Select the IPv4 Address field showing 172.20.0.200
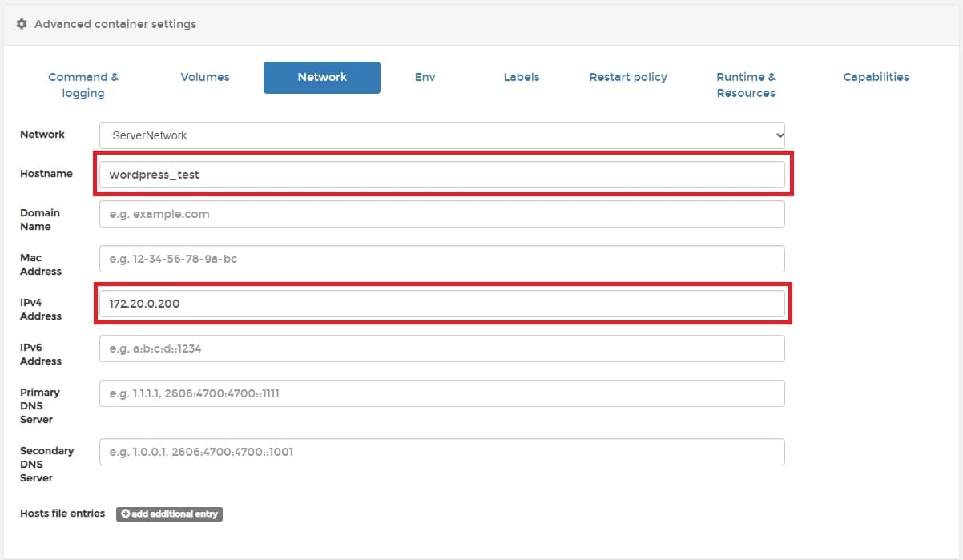The image size is (963, 560). (x=441, y=304)
